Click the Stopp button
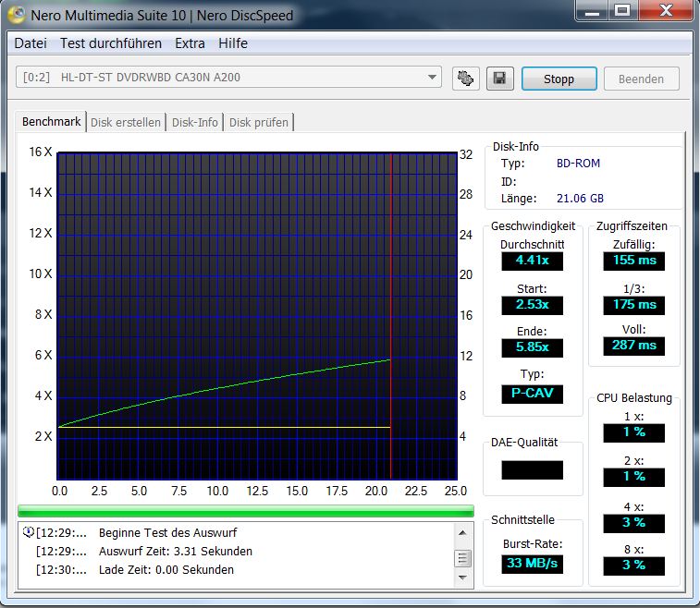Image resolution: width=700 pixels, height=608 pixels. coord(559,79)
